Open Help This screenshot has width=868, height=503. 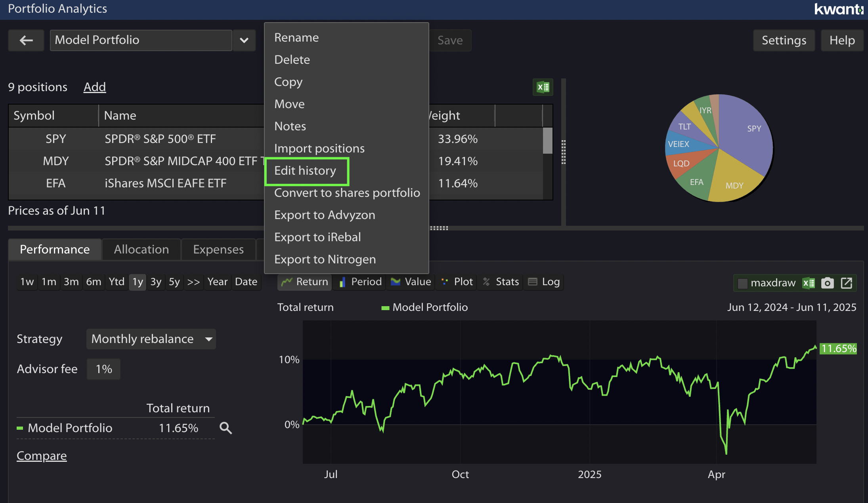pyautogui.click(x=842, y=40)
